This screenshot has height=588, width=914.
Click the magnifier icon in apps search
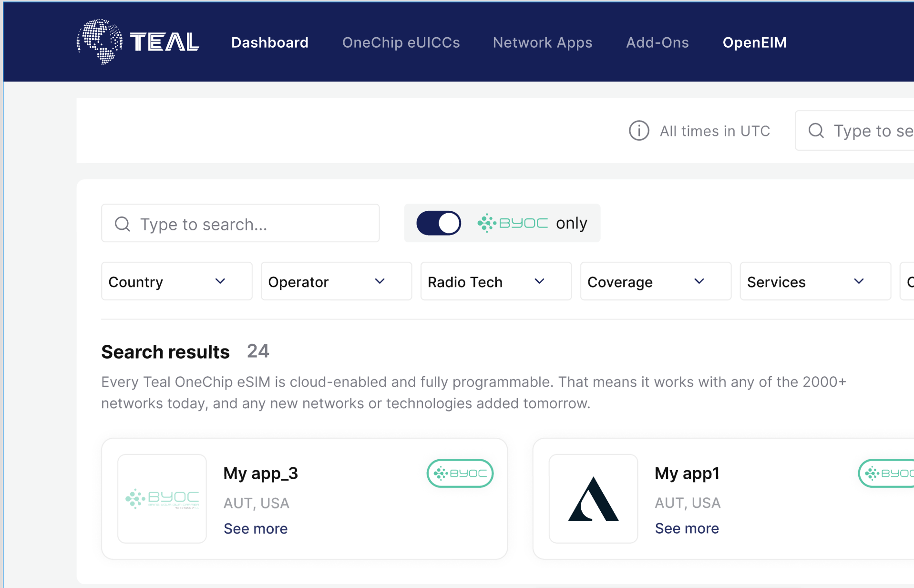coord(123,224)
